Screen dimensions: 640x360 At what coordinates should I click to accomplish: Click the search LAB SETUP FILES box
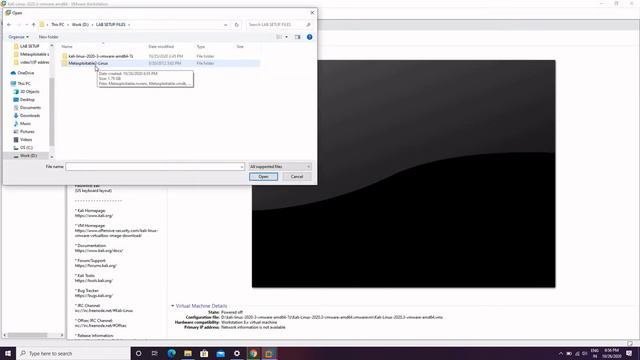(x=279, y=24)
